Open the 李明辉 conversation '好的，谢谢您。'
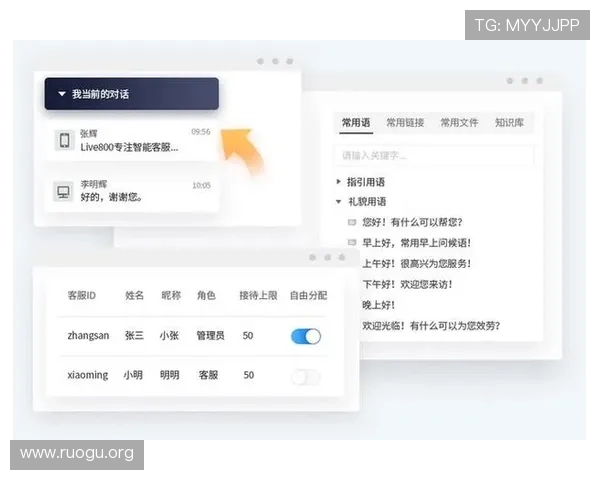Image resolution: width=600 pixels, height=480 pixels. coord(132,191)
